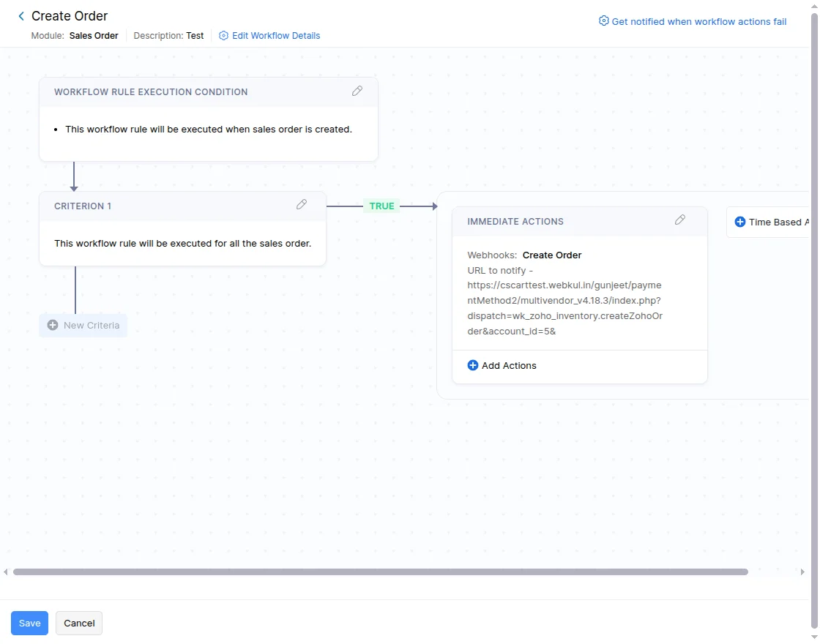Image resolution: width=820 pixels, height=644 pixels.
Task: Click the horizontal scrollbar thumb
Action: pyautogui.click(x=381, y=572)
